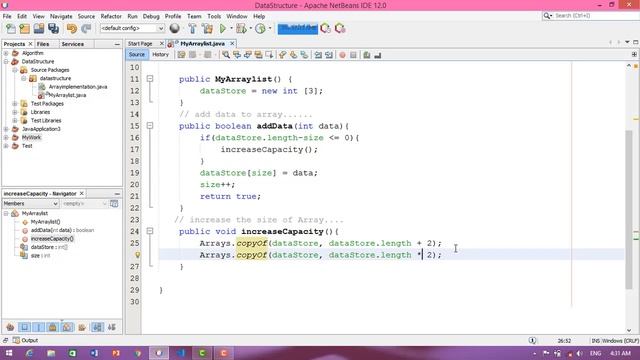Image resolution: width=640 pixels, height=360 pixels.
Task: Click the split editor icon at top-right of editor
Action: tap(634, 54)
